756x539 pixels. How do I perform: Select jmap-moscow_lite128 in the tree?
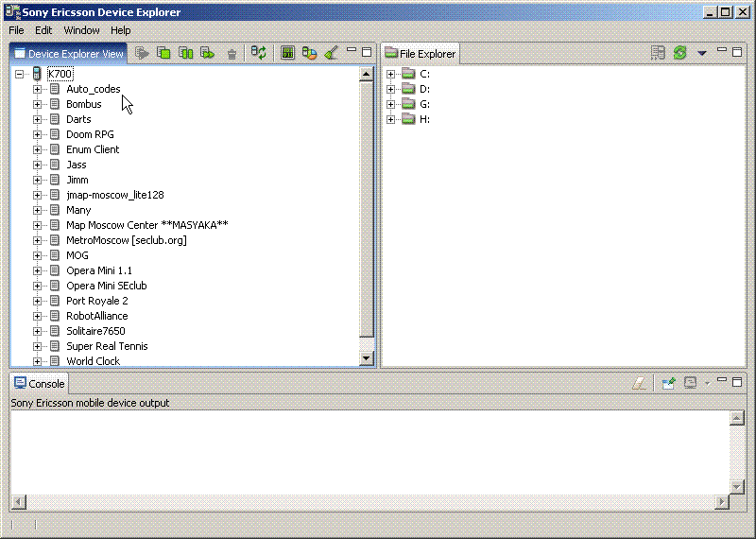click(x=114, y=195)
